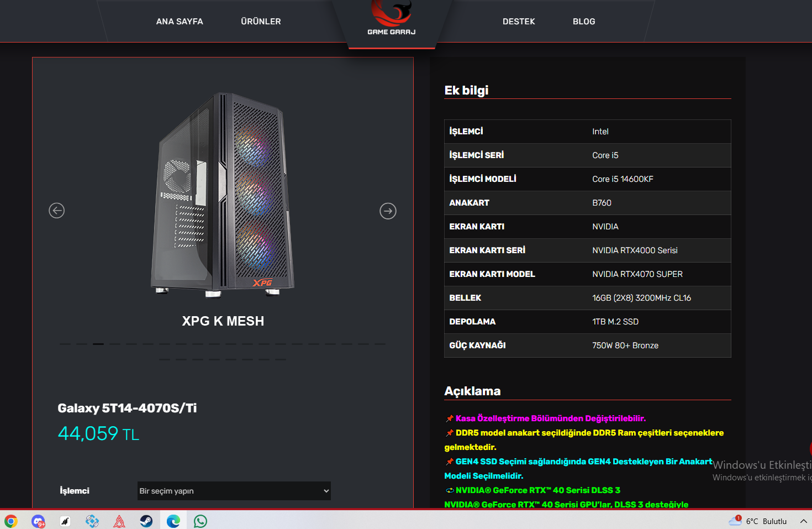This screenshot has height=529, width=812.
Task: Click the 'EKRAN KARTI MODEL' row label
Action: 492,274
